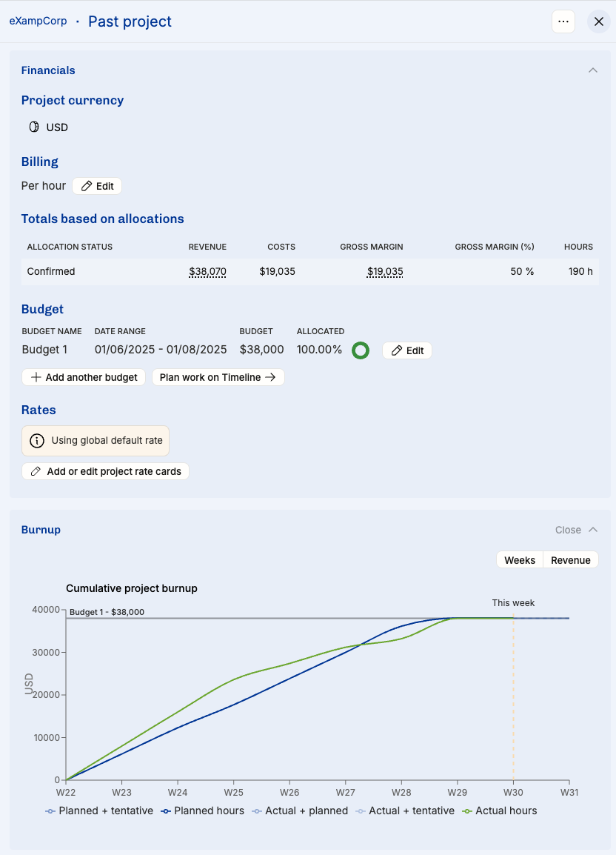The image size is (616, 855).
Task: Click the info icon beside global default rate
Action: pos(36,440)
